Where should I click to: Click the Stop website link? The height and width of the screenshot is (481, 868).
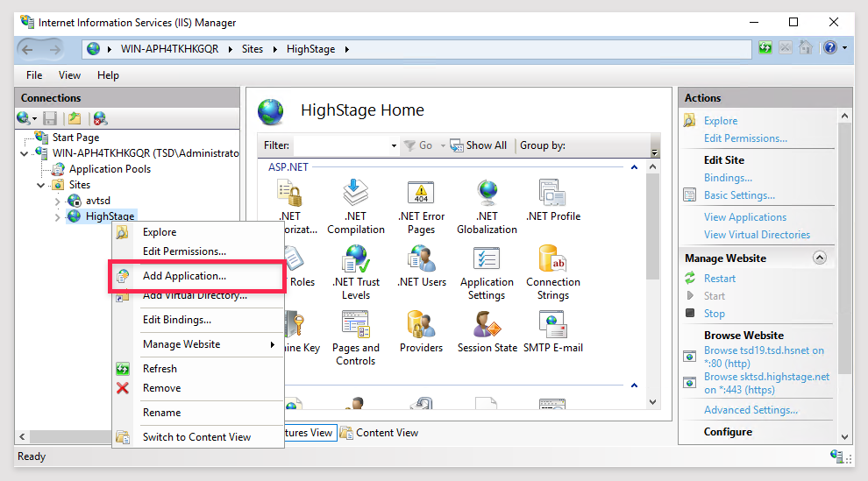(x=714, y=314)
